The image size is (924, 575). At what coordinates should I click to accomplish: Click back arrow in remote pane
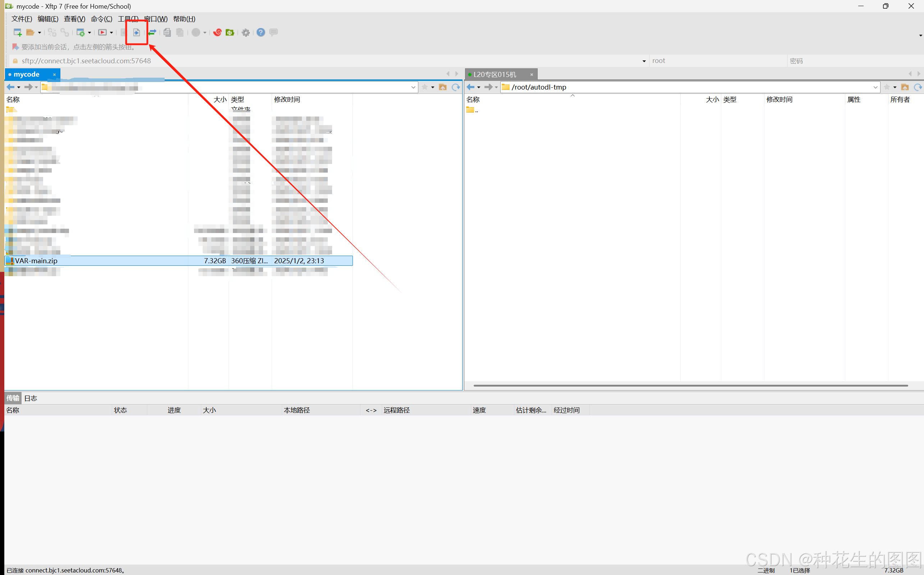coord(470,87)
